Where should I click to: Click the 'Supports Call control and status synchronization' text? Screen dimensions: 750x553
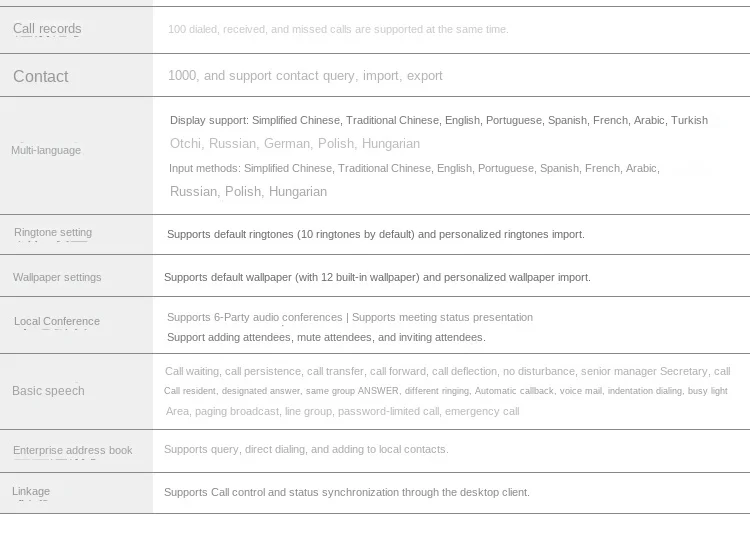[x=347, y=492]
